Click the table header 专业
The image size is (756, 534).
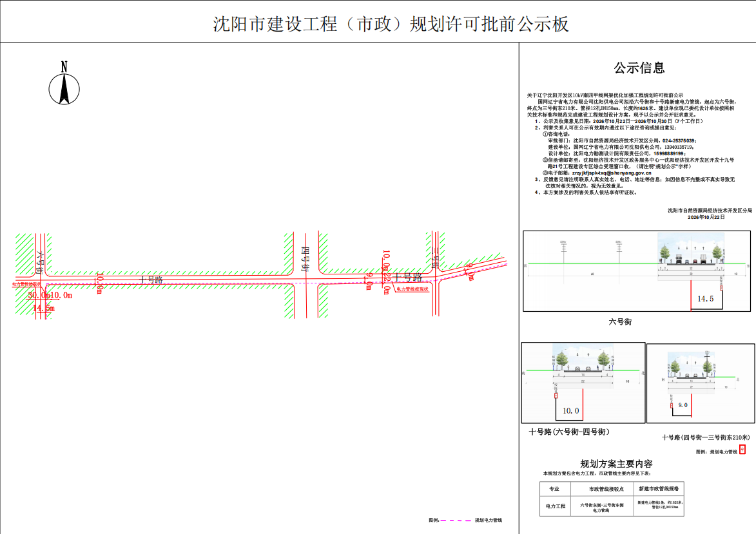[554, 489]
